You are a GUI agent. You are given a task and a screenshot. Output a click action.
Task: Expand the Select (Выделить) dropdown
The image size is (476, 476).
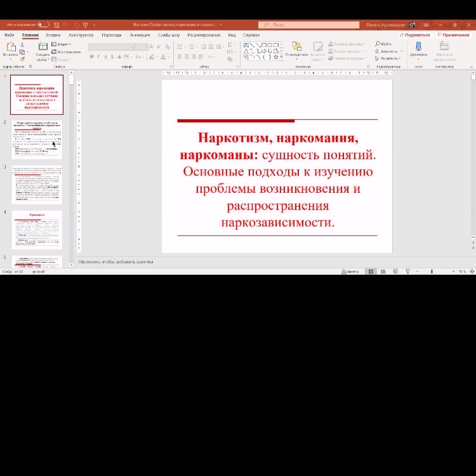tap(388, 58)
